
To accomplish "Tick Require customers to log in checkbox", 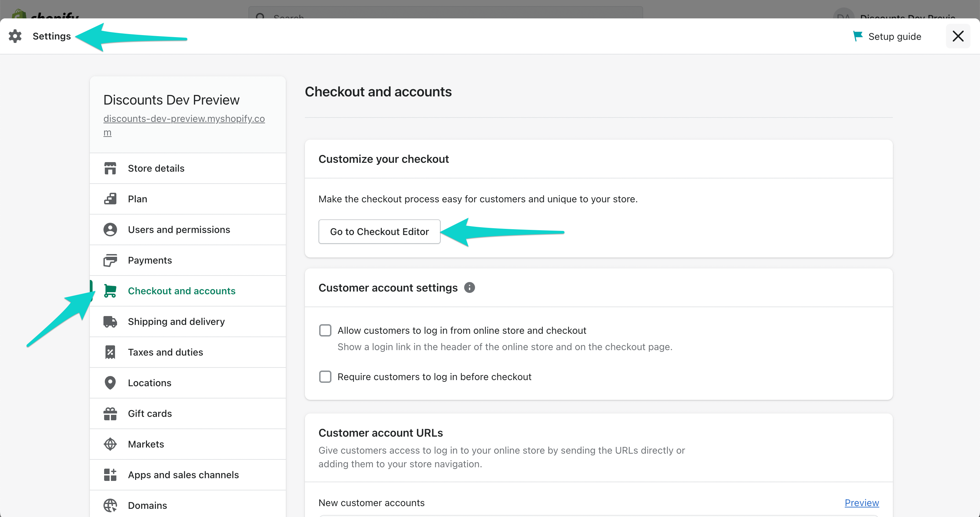I will point(325,377).
